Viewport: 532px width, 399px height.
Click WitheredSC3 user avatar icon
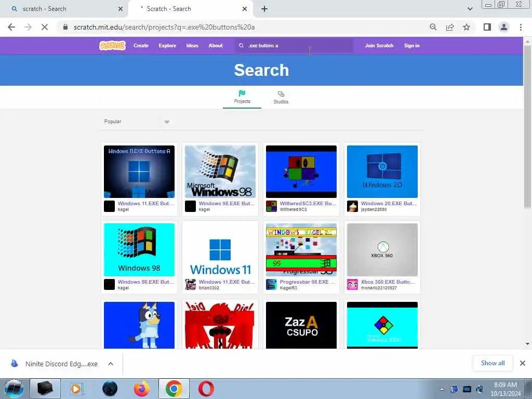[271, 206]
